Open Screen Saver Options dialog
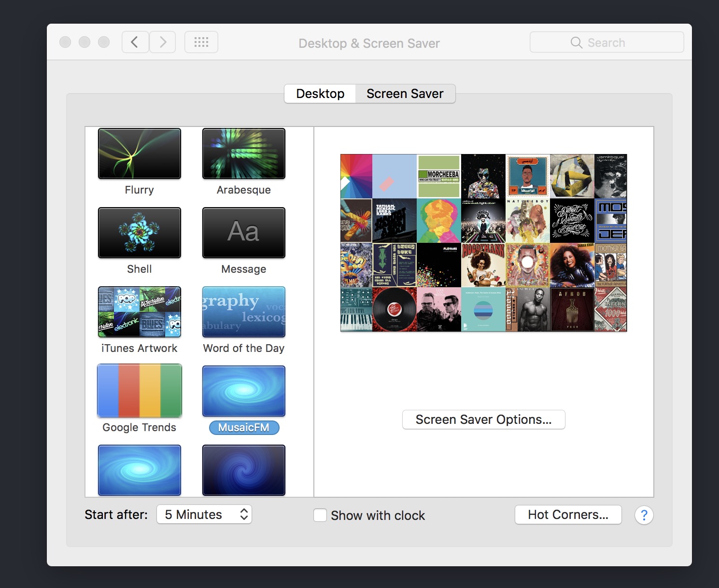 (483, 420)
